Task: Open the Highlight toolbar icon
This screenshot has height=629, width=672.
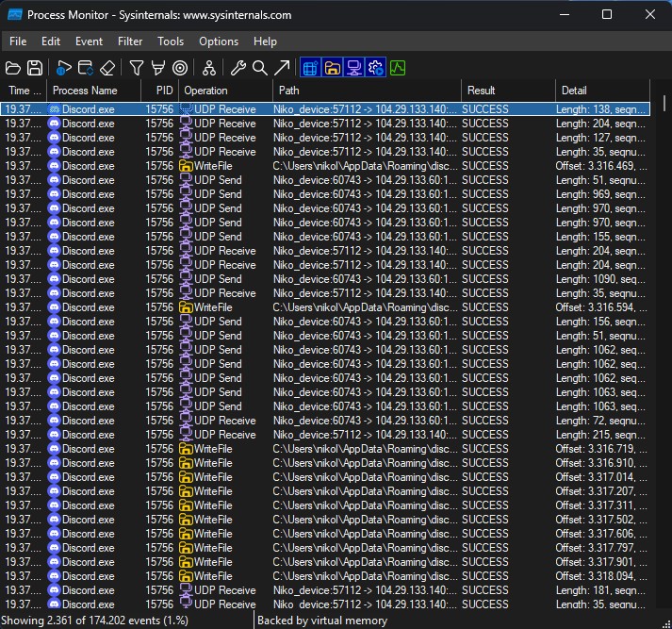Action: click(158, 68)
